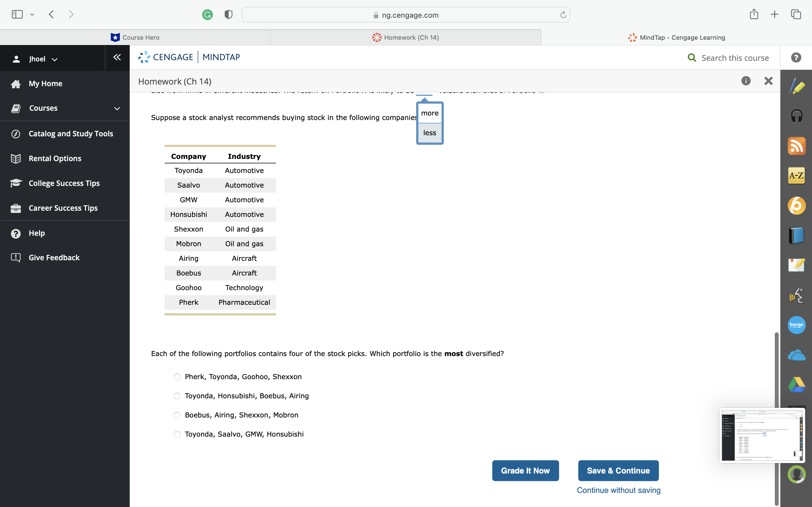Open the notes and highlights panel

point(797,265)
